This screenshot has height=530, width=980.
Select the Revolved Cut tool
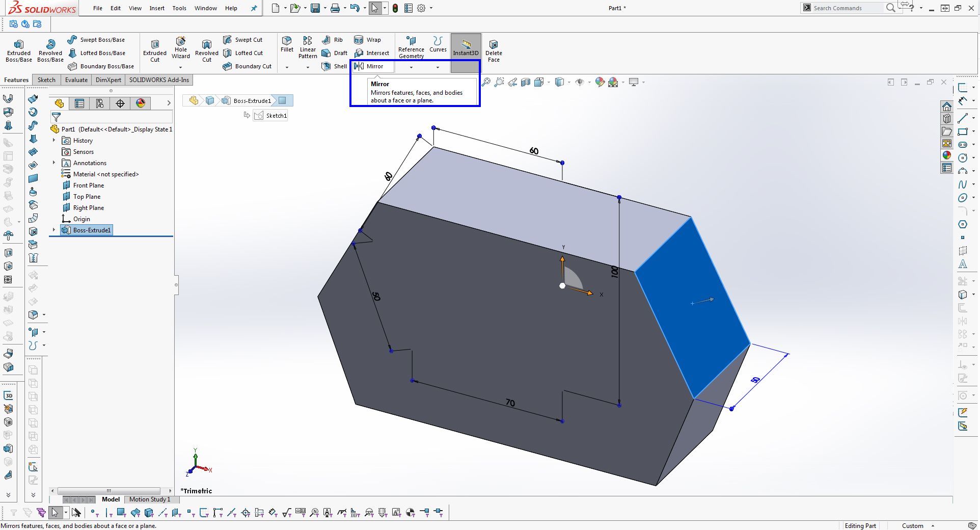[x=207, y=51]
